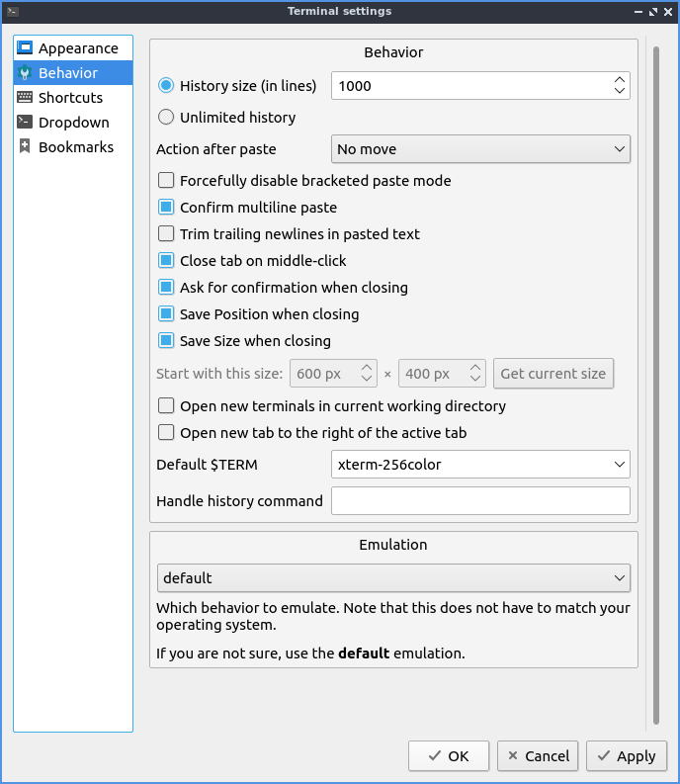Uncheck Confirm multiline paste
Screen dimensions: 680x784
(166, 208)
